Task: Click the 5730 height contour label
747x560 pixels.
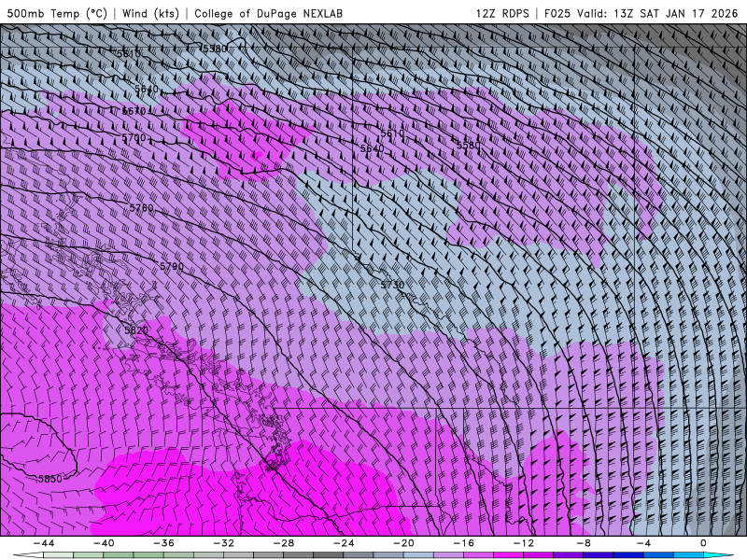Action: click(x=392, y=285)
